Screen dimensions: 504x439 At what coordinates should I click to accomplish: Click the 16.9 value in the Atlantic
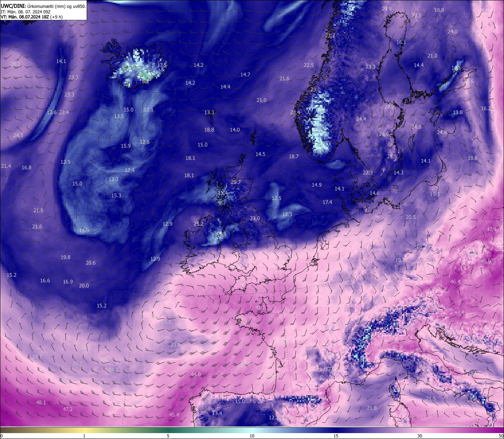68,282
